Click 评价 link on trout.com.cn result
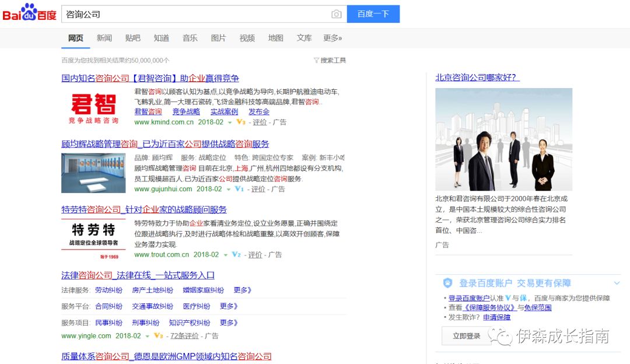This screenshot has height=364, width=630. [x=255, y=255]
